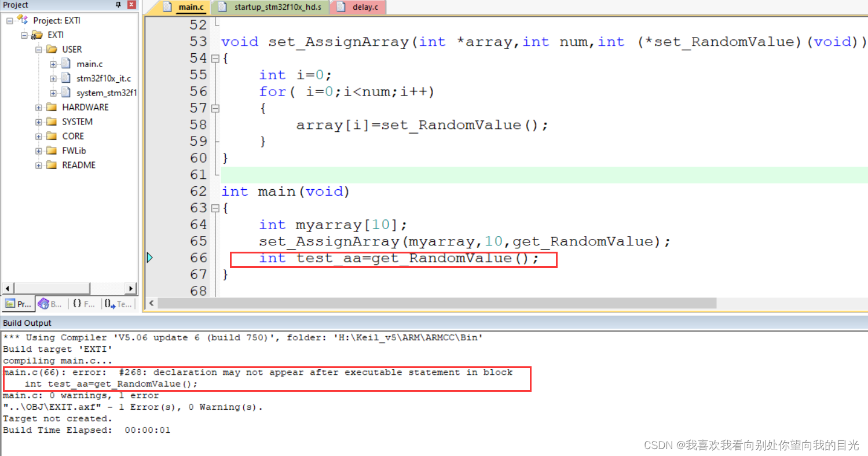Image resolution: width=868 pixels, height=456 pixels.
Task: Expand the system_stm32f1 file node
Action: tap(53, 93)
